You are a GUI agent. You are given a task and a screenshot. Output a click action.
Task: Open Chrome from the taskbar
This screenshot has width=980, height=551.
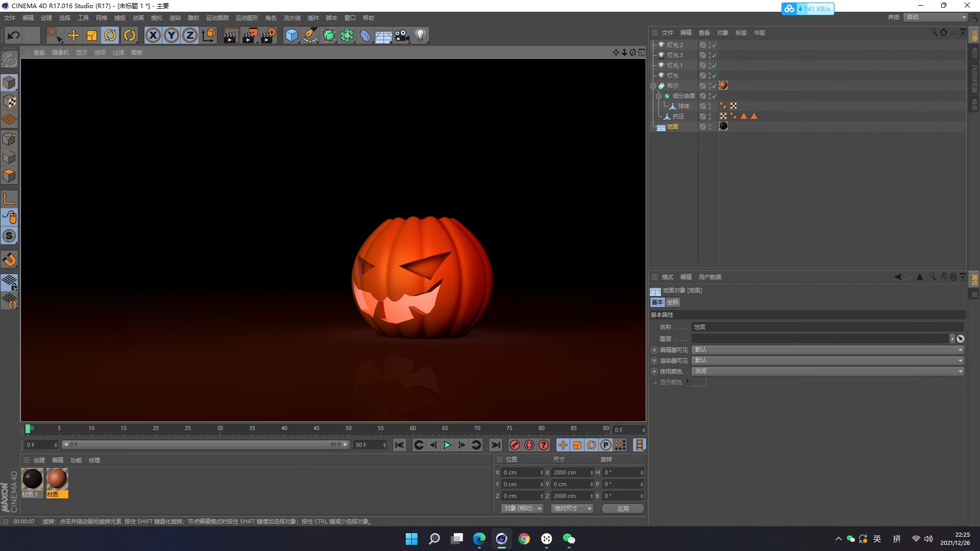click(x=524, y=539)
